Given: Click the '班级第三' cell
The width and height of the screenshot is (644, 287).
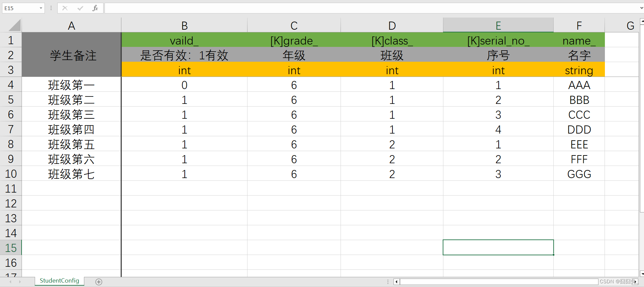Looking at the screenshot, I should [x=71, y=114].
